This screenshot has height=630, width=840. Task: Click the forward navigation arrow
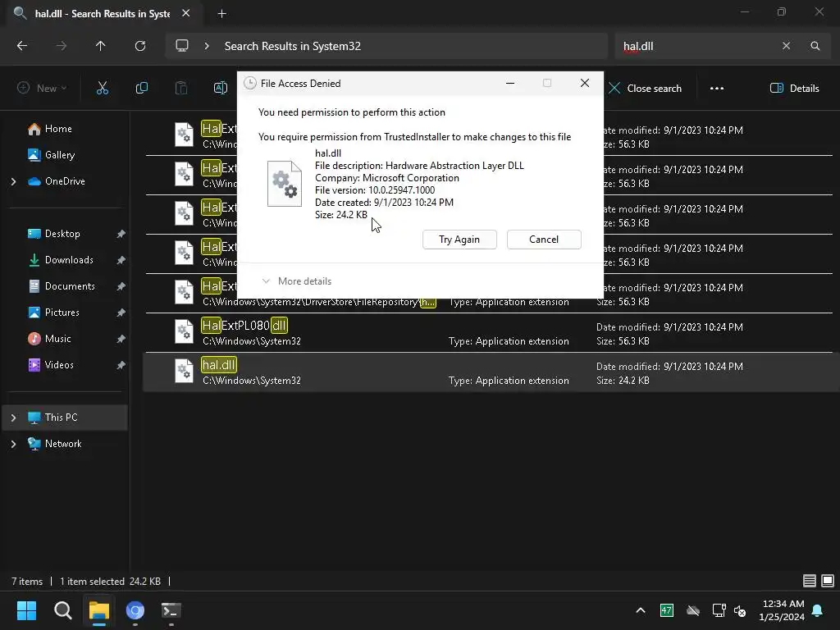[x=62, y=46]
